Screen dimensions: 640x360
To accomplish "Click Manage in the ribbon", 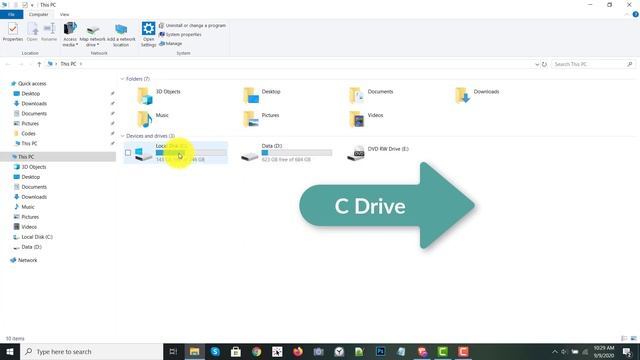I will (171, 43).
